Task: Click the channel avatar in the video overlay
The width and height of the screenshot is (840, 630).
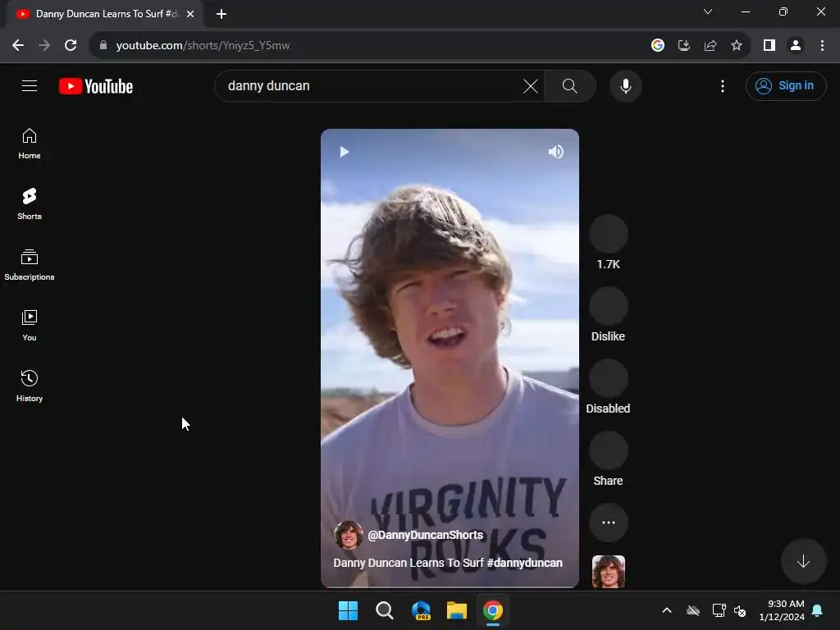Action: tap(348, 535)
